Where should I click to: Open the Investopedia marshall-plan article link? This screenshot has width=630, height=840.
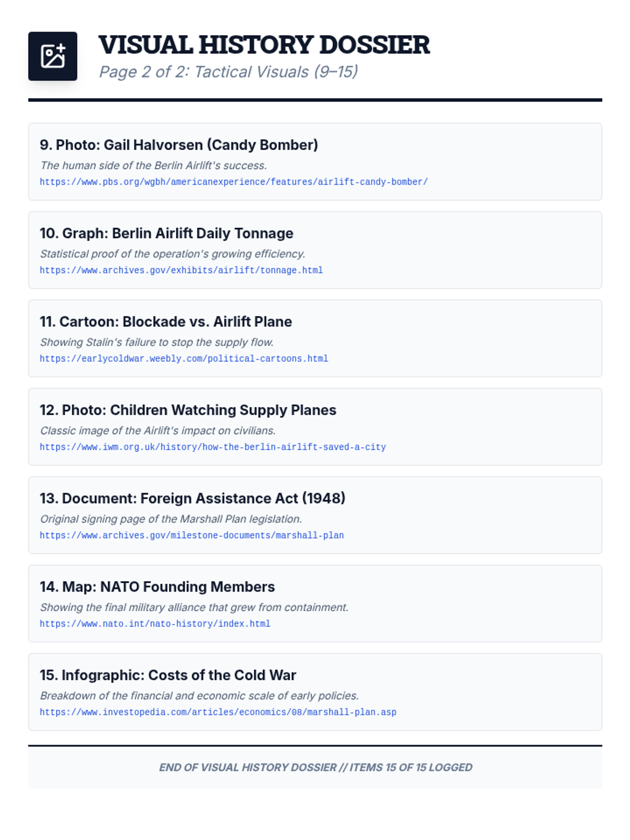click(218, 712)
